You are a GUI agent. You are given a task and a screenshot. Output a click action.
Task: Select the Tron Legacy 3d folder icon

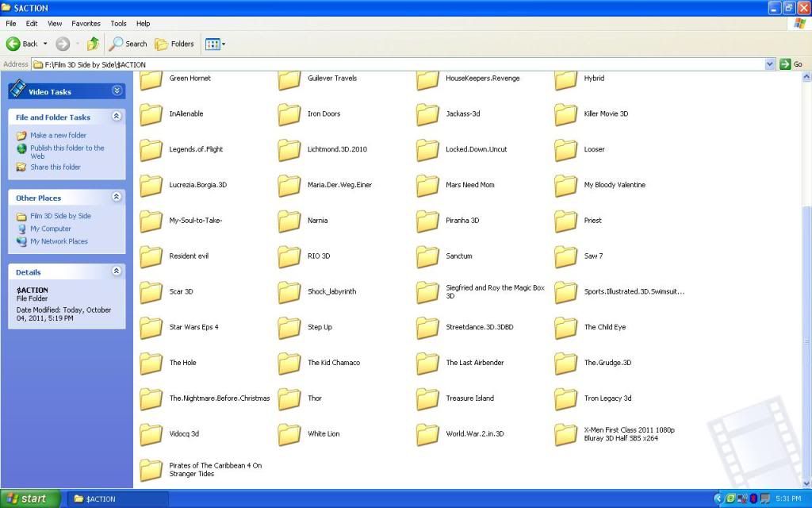[565, 399]
